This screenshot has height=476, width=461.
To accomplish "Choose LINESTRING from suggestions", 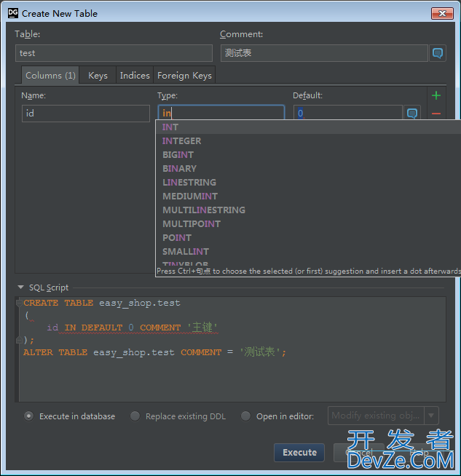I will click(x=308, y=183).
